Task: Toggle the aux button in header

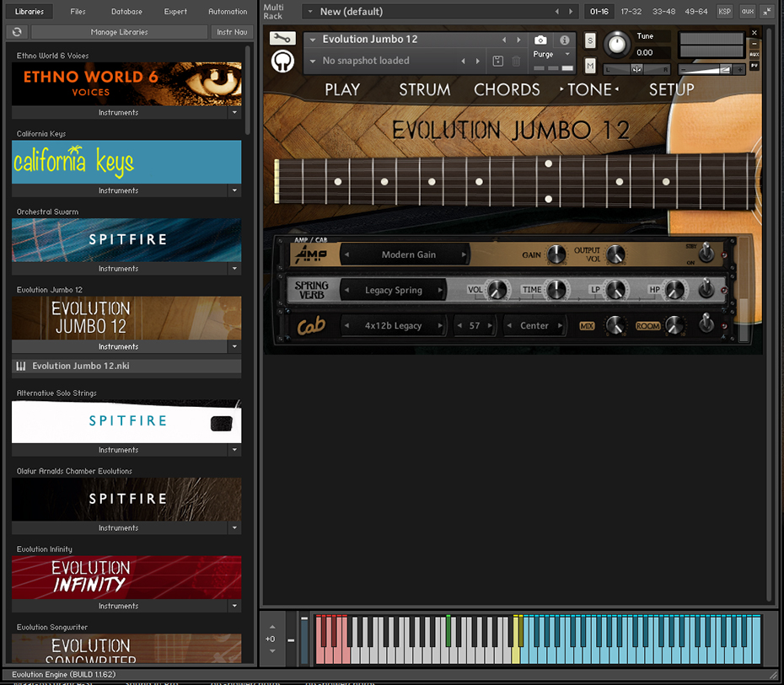Action: pos(748,12)
